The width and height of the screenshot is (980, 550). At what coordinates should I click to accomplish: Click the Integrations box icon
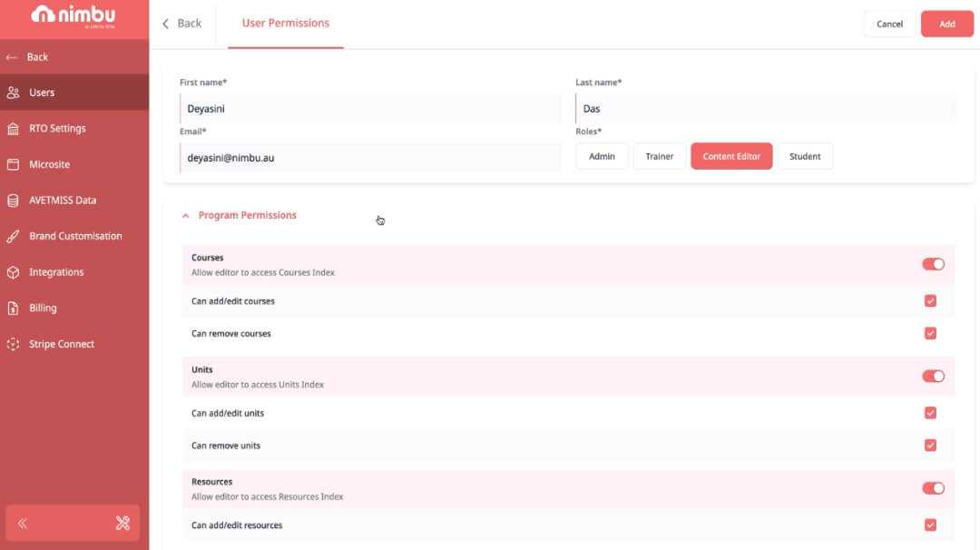(14, 271)
